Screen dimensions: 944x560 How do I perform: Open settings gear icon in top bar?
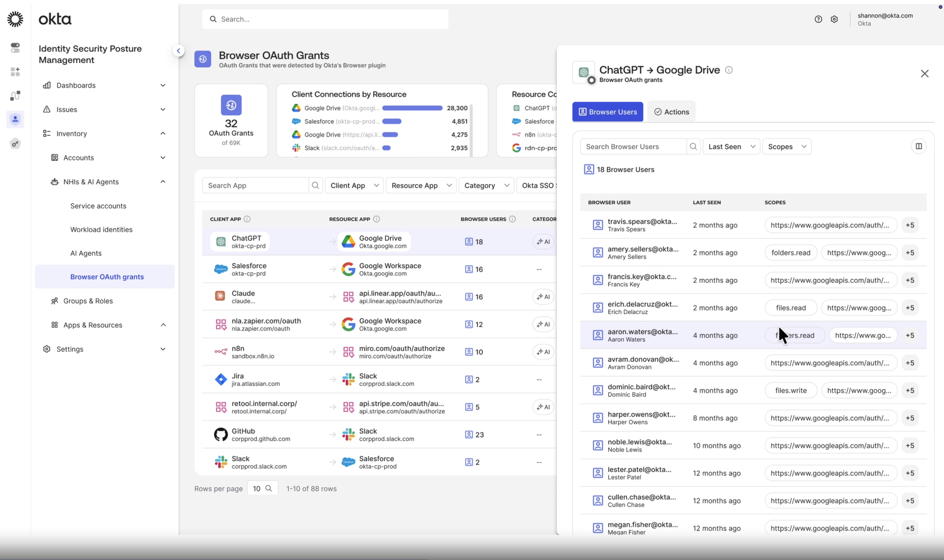[x=834, y=19]
